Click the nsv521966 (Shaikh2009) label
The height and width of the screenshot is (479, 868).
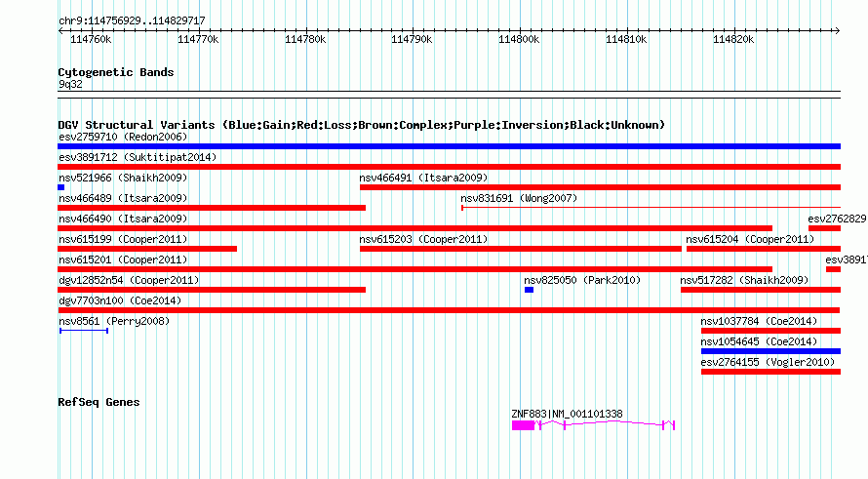123,178
